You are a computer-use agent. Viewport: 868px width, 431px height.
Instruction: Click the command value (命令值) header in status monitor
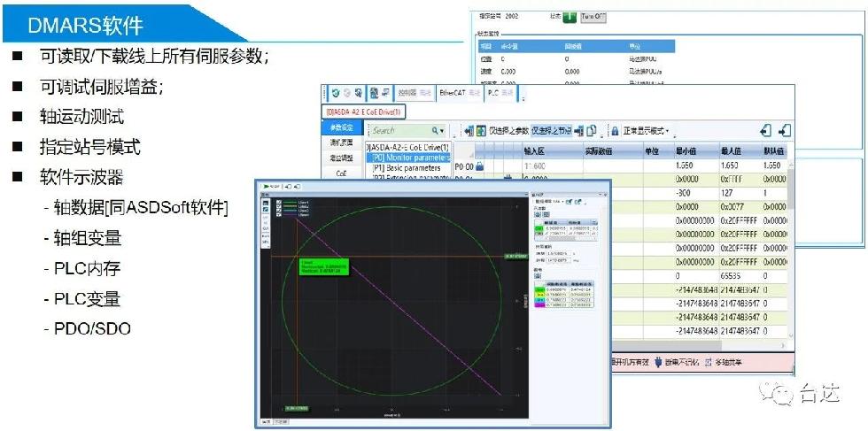pyautogui.click(x=508, y=47)
